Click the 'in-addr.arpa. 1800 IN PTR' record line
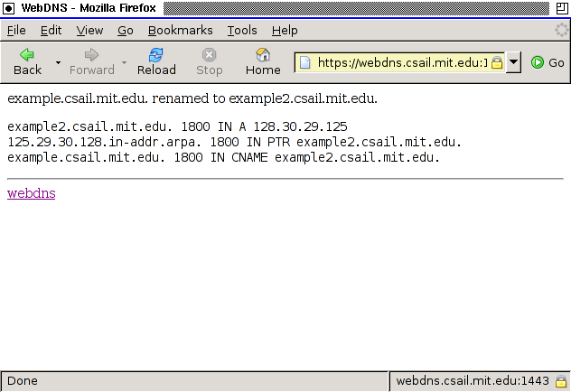The height and width of the screenshot is (392, 571). pyautogui.click(x=235, y=142)
